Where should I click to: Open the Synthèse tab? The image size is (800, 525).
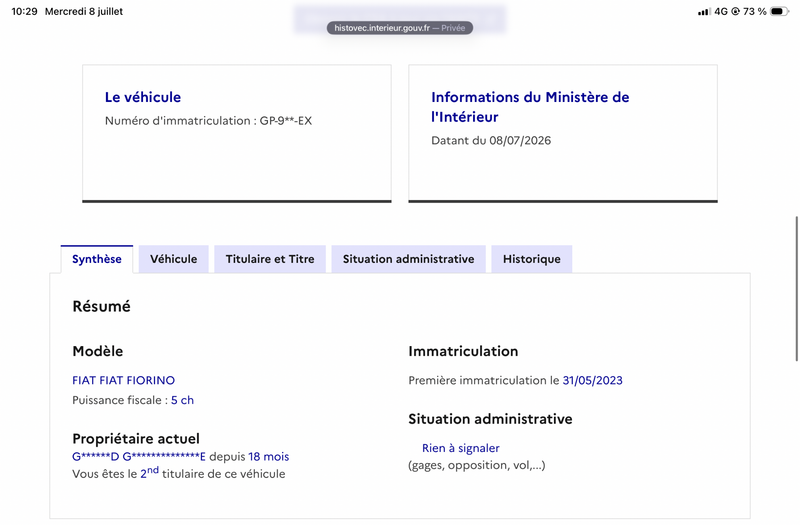tap(97, 259)
